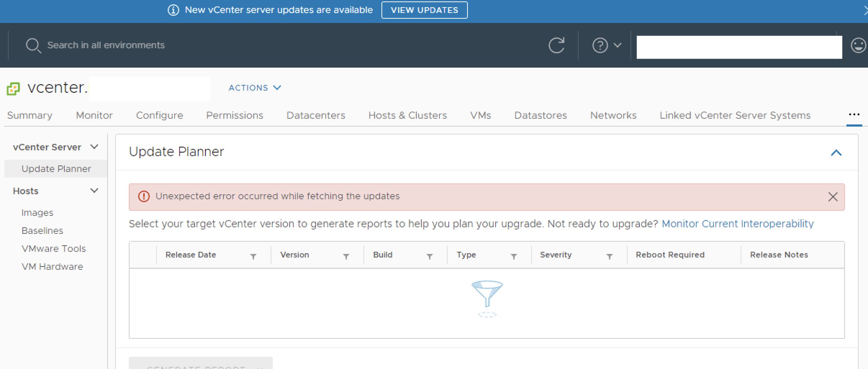Click the Release Notes column header
The image size is (868, 369).
point(779,255)
